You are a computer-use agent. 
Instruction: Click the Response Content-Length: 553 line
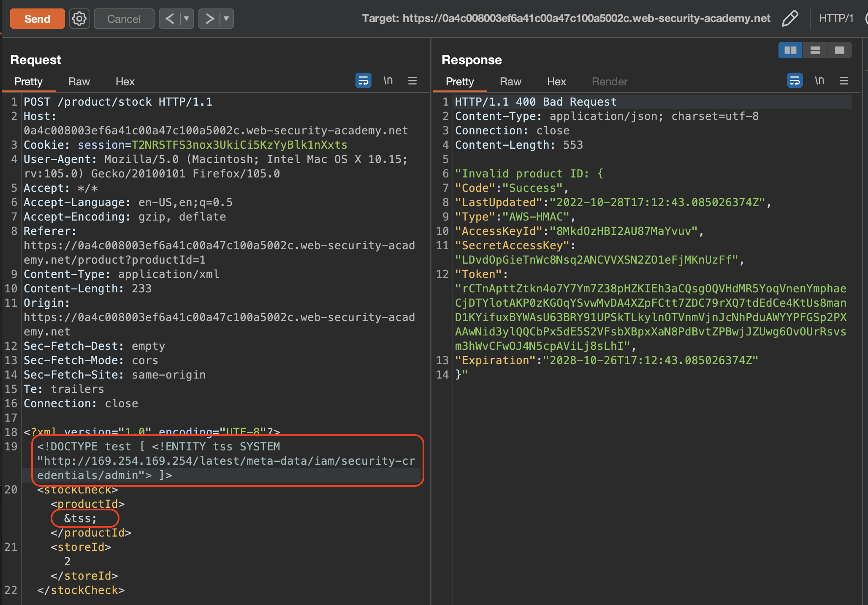click(x=519, y=145)
